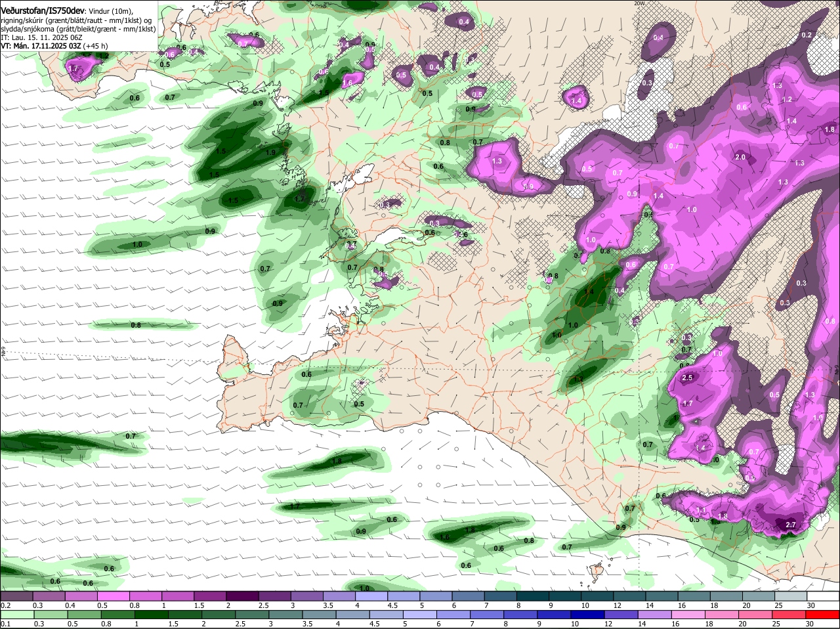The height and width of the screenshot is (629, 840).
Task: Pick the darkest purple swatch between 2 and 2.5 in upper legend
Action: (241, 596)
